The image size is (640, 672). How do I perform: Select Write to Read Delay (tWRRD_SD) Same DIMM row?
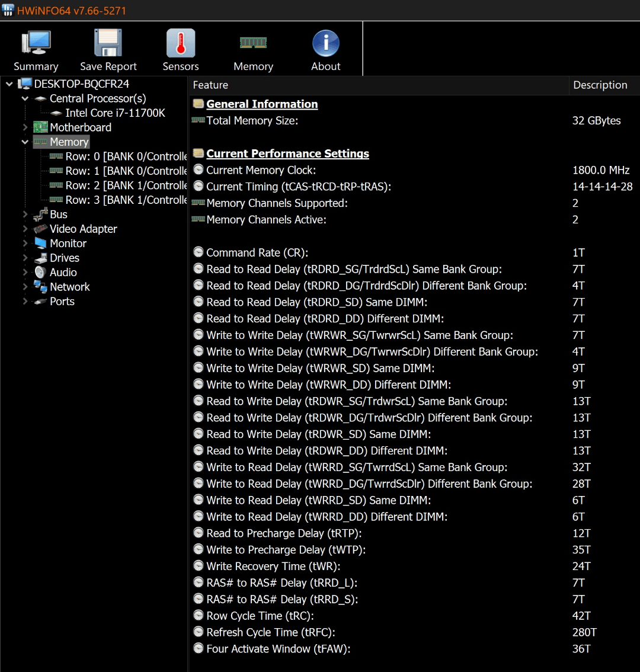pyautogui.click(x=415, y=500)
